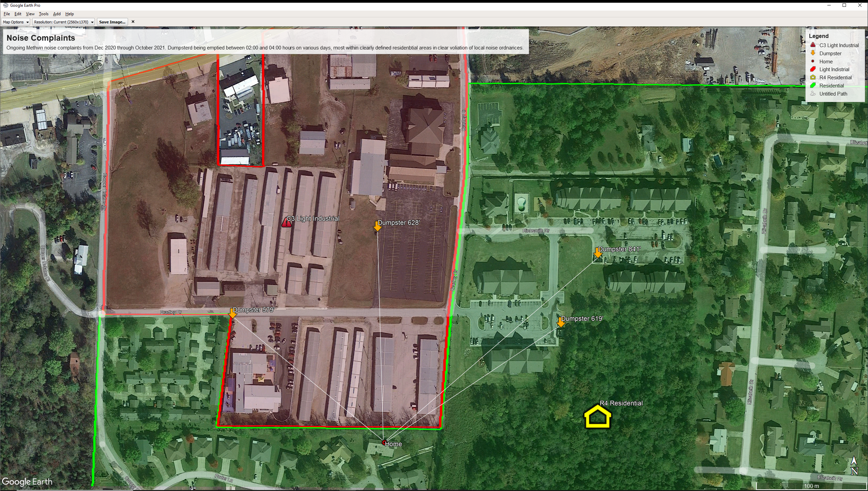
Task: Open the View menu
Action: 30,14
